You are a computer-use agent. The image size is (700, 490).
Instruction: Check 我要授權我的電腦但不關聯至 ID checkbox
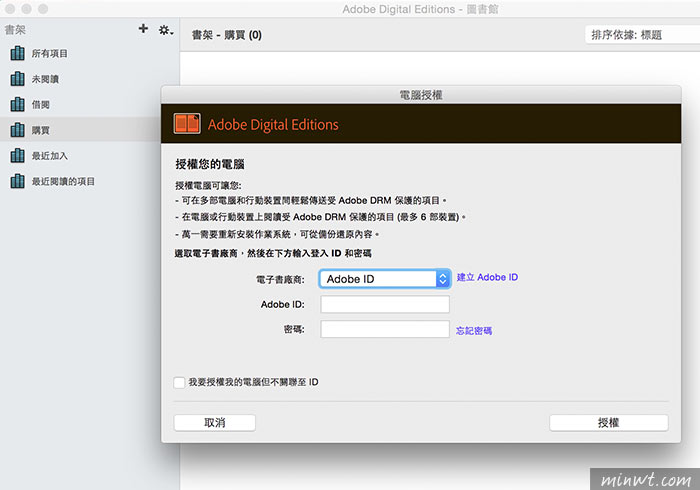pyautogui.click(x=179, y=382)
